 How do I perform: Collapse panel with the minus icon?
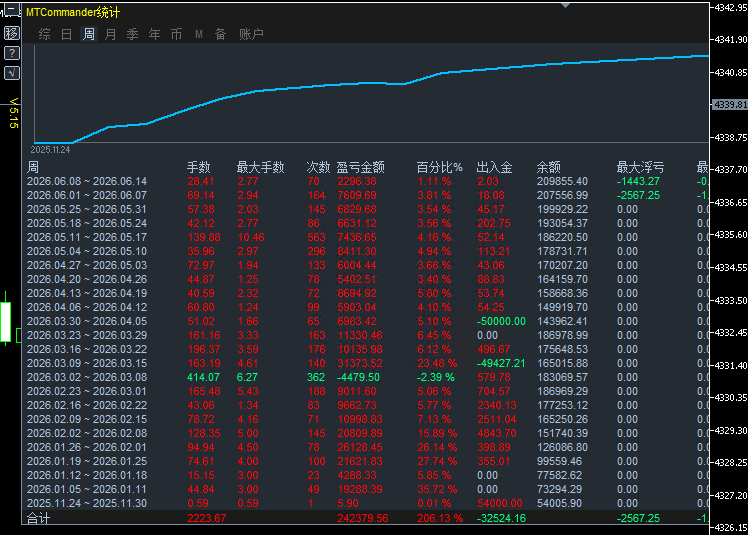coord(12,9)
